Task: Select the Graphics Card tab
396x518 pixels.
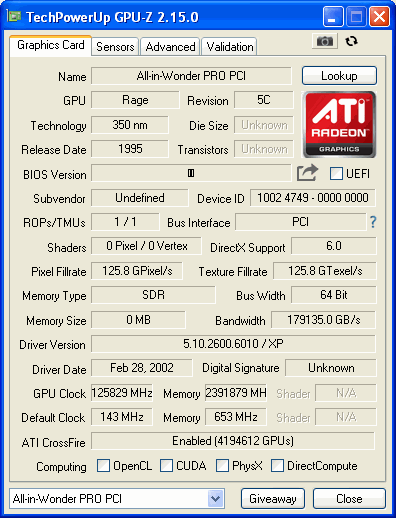Action: 50,45
